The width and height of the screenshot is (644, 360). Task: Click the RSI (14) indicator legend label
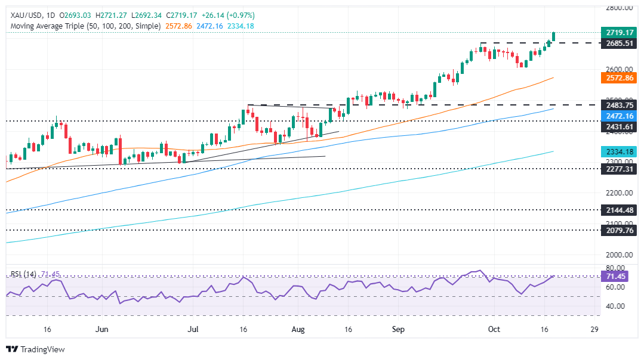pyautogui.click(x=24, y=274)
